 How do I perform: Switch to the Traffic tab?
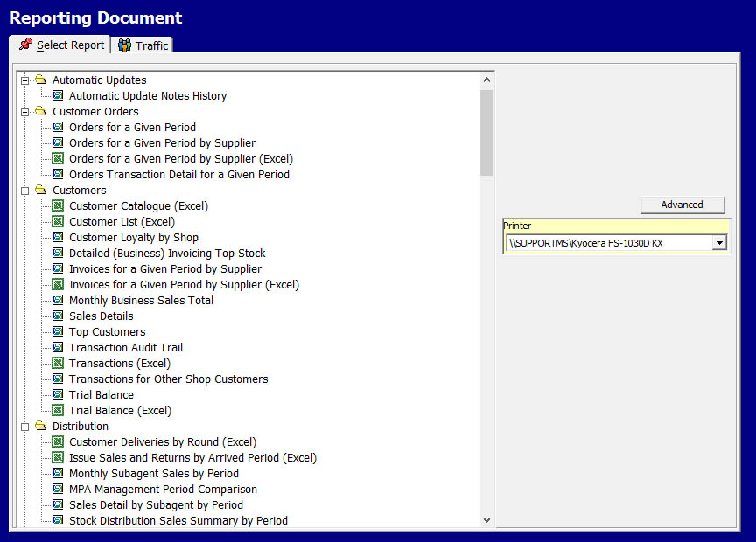[143, 45]
